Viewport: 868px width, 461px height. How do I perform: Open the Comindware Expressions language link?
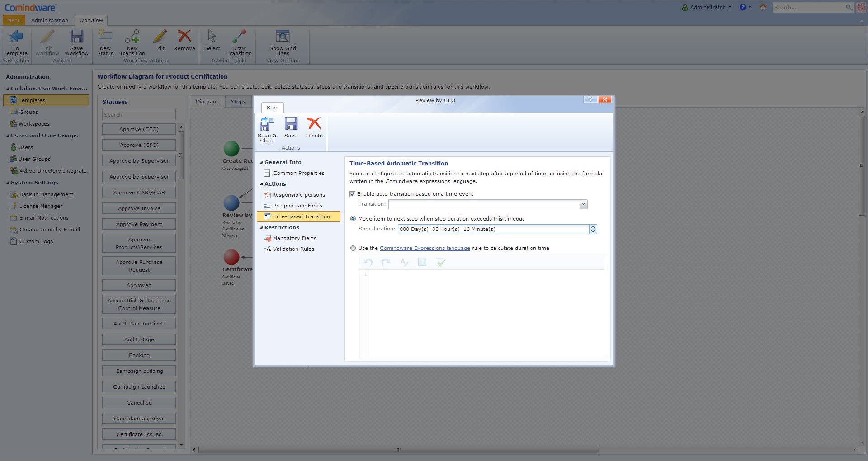coord(425,248)
